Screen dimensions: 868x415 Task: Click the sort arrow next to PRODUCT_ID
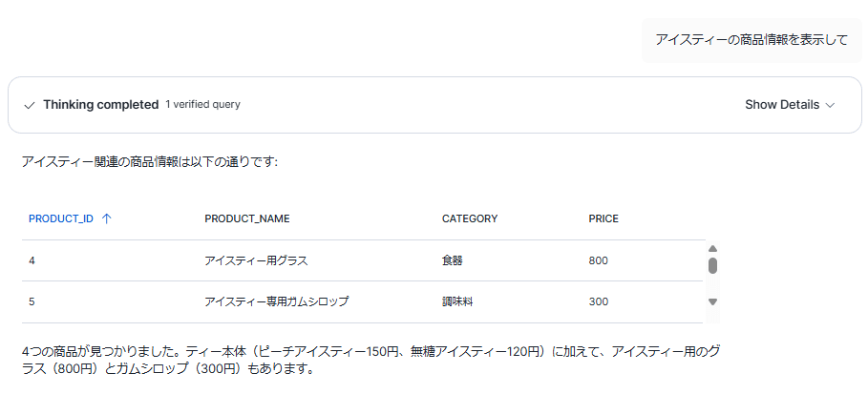click(x=106, y=218)
